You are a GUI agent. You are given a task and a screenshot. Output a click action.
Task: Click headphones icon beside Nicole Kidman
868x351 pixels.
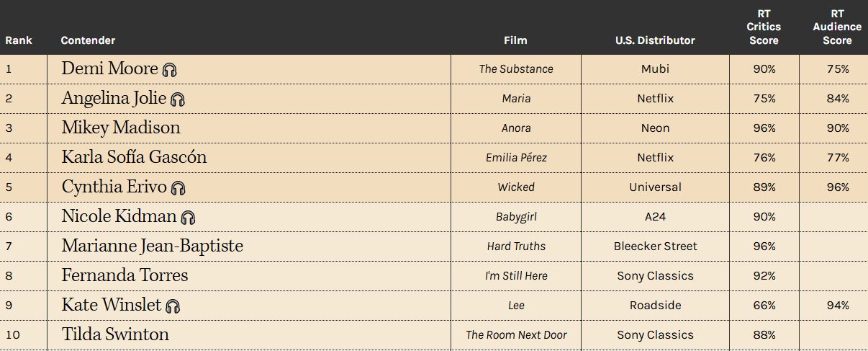point(188,218)
